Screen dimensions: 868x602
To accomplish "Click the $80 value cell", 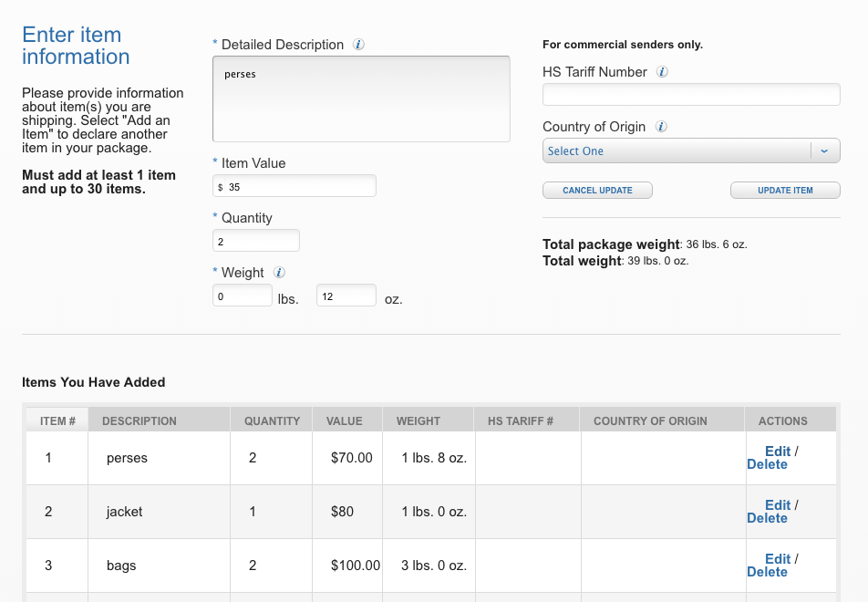I will point(347,512).
